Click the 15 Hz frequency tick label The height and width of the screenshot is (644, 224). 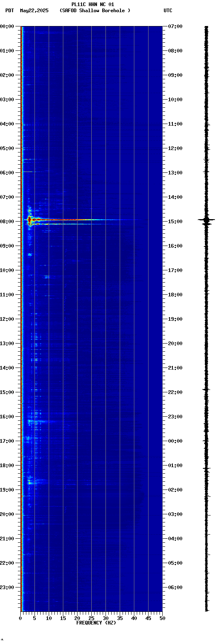point(63,618)
